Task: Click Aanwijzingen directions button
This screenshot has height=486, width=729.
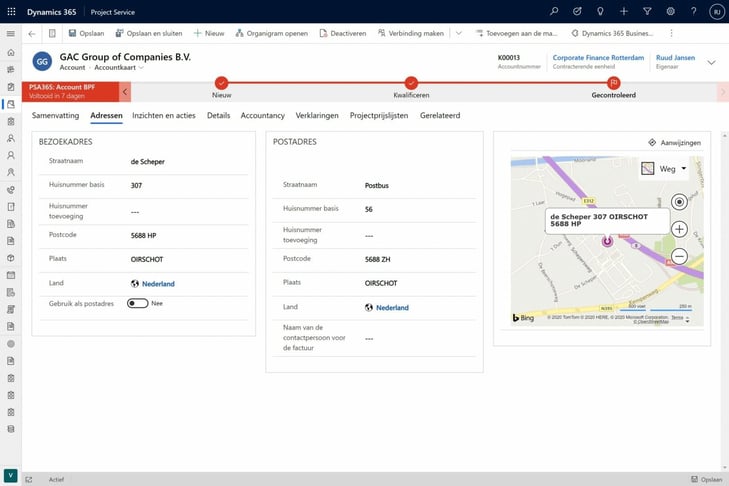Action: [x=675, y=143]
